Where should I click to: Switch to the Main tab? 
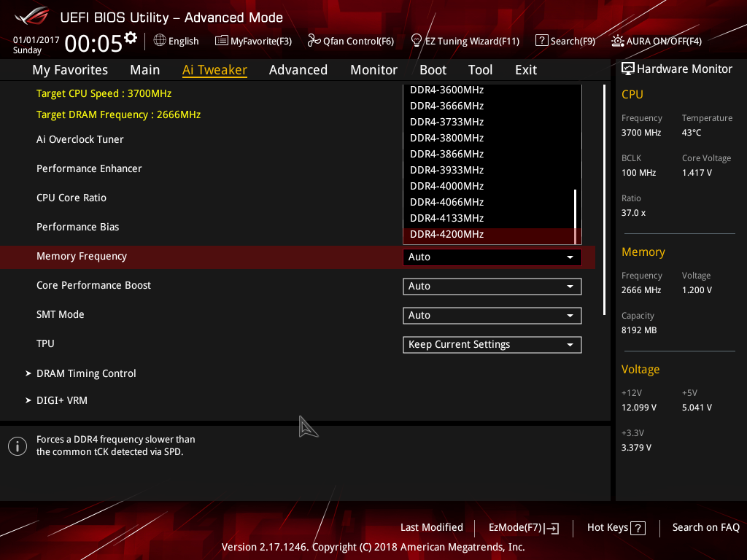[145, 70]
